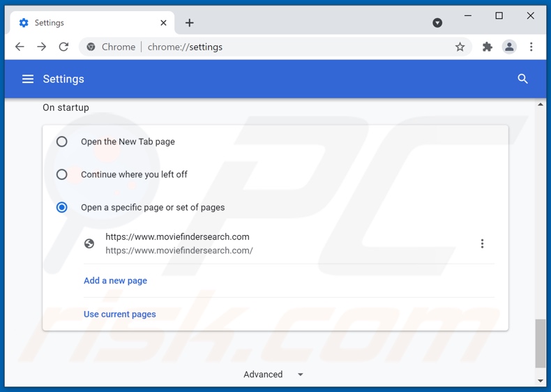Open more actions for moviefindersearch.com entry
This screenshot has height=392, width=551.
point(482,243)
